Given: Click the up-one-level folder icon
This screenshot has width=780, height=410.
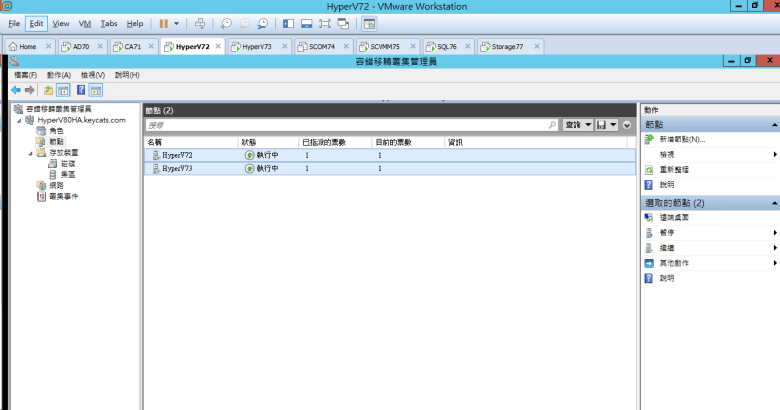Looking at the screenshot, I should click(48, 90).
